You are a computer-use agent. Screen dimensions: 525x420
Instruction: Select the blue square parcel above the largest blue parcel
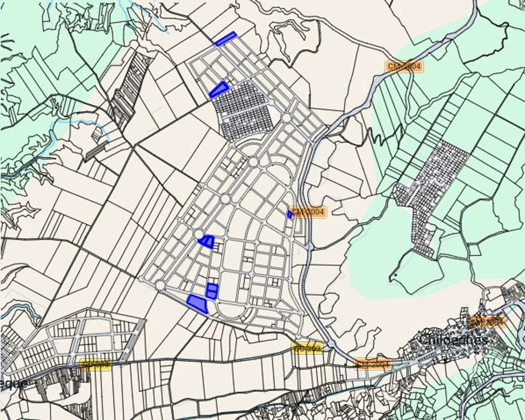[212, 291]
